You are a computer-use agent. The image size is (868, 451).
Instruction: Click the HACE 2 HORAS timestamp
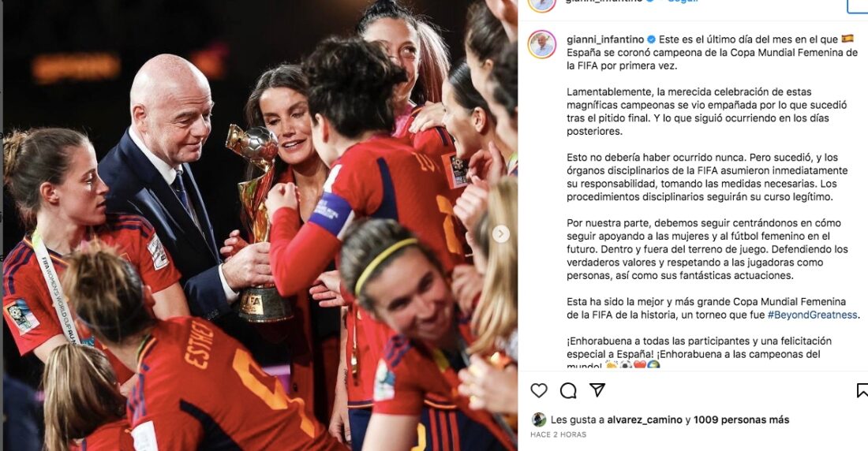(558, 435)
